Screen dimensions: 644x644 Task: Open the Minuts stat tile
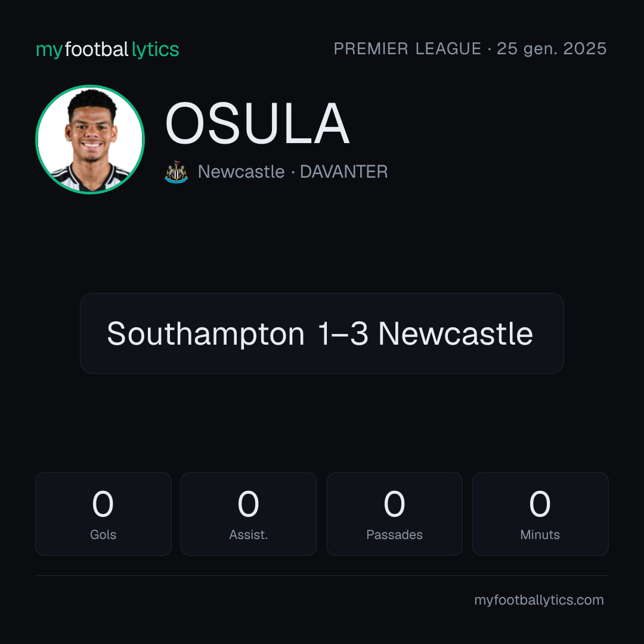point(540,514)
